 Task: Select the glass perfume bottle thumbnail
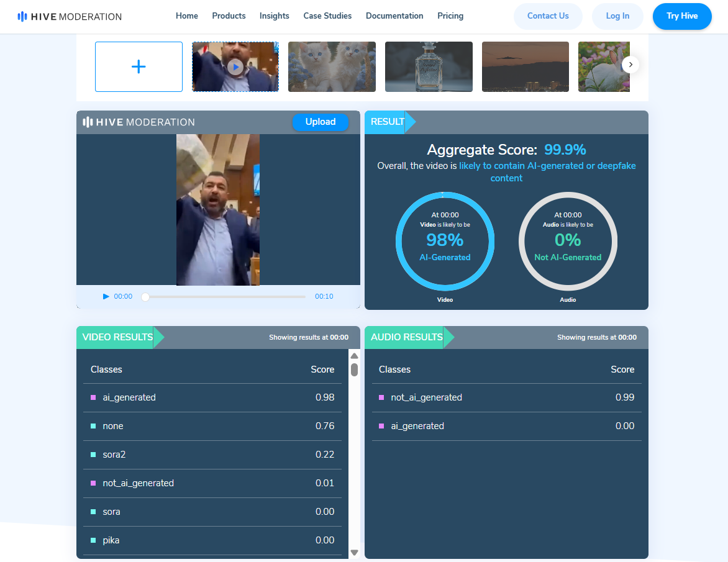(429, 67)
